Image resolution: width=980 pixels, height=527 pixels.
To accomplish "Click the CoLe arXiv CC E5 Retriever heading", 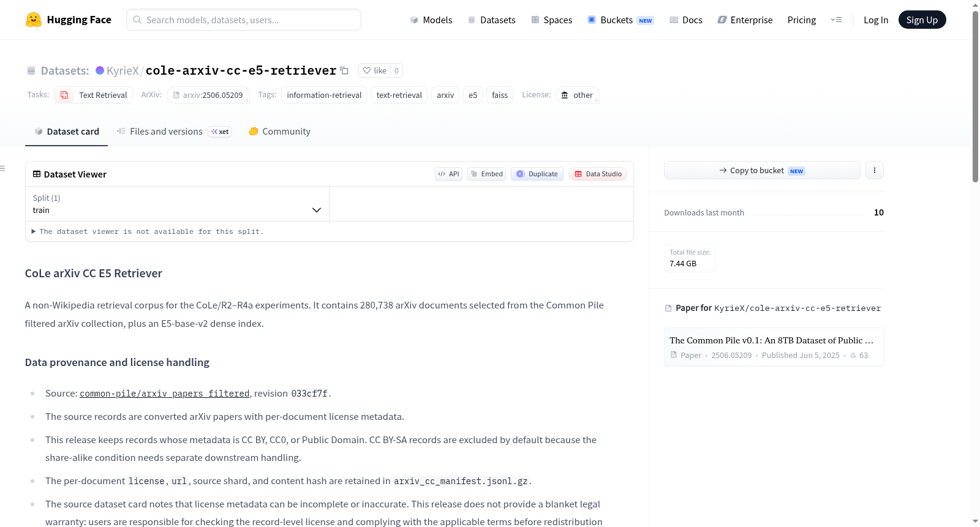I will pyautogui.click(x=94, y=274).
